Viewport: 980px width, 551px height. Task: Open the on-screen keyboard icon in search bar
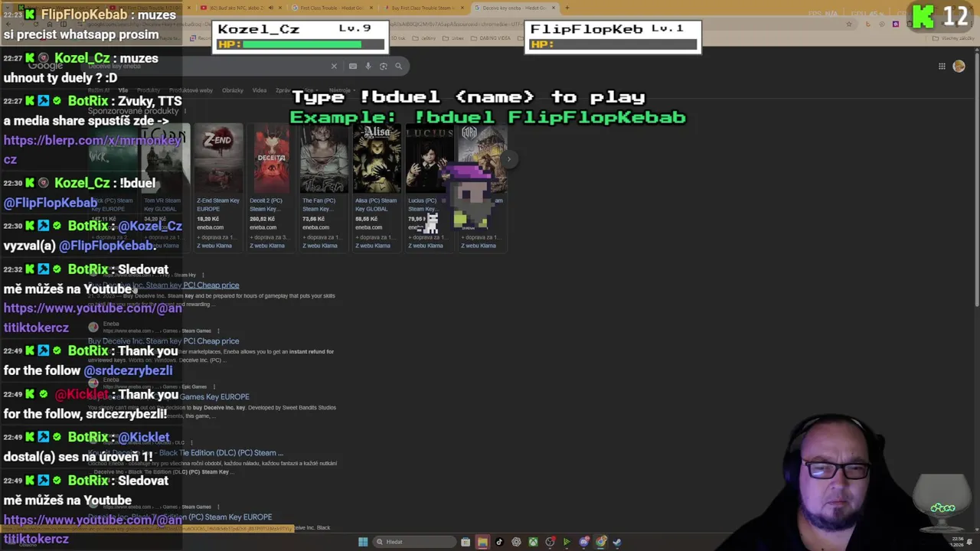(x=352, y=66)
